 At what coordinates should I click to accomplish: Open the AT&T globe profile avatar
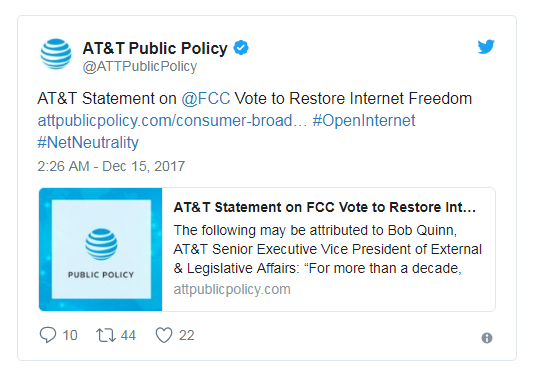[56, 54]
